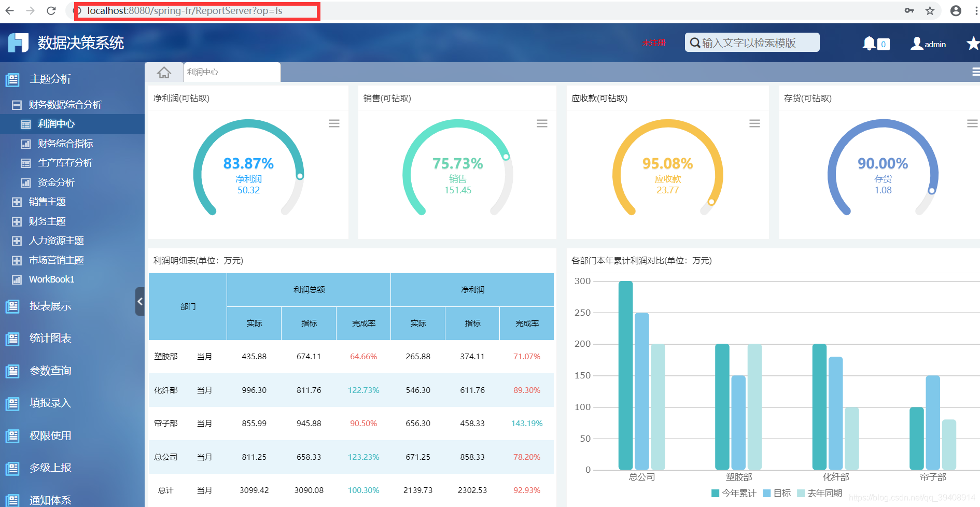Click the red 未注册 link
980x507 pixels.
point(654,43)
